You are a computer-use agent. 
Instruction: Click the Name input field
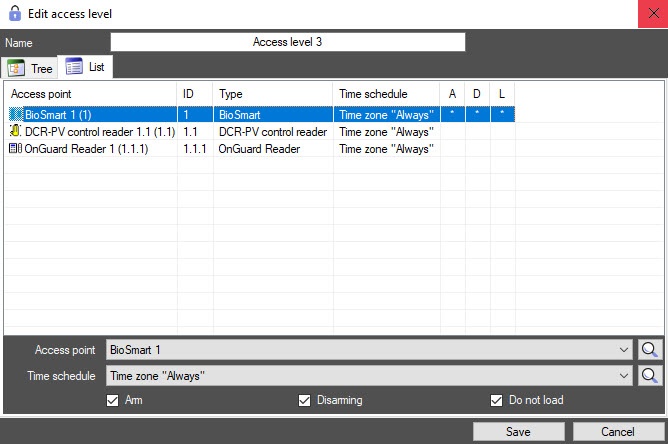[x=288, y=42]
